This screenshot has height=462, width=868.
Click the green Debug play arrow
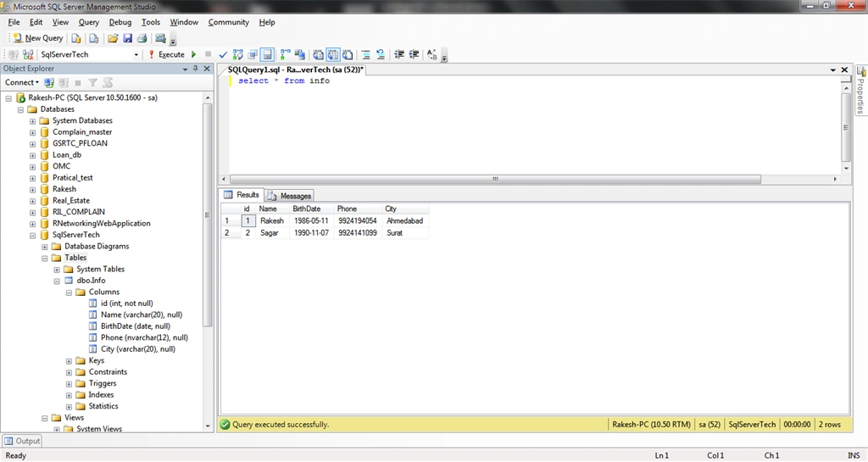[x=194, y=54]
